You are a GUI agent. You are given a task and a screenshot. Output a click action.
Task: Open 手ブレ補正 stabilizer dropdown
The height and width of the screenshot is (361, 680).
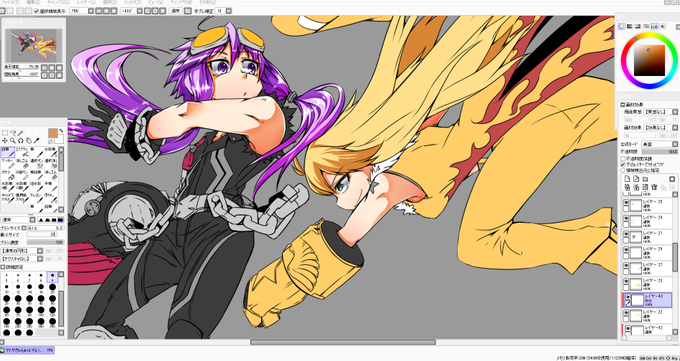[229, 11]
